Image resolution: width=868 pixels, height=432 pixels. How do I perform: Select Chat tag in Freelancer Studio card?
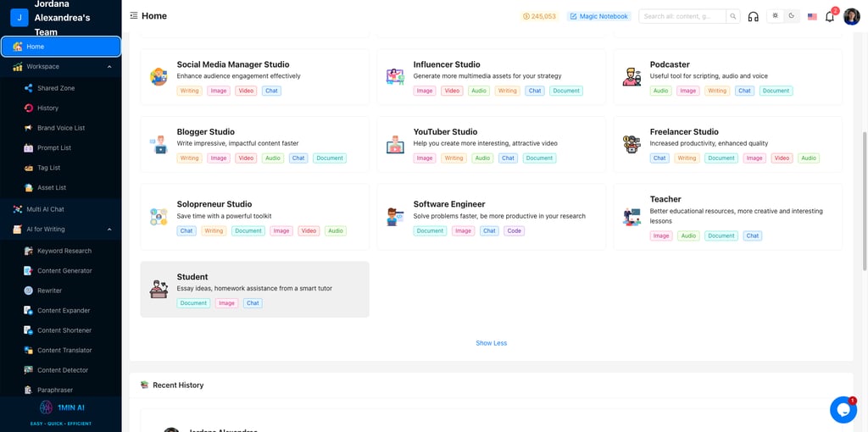click(659, 158)
